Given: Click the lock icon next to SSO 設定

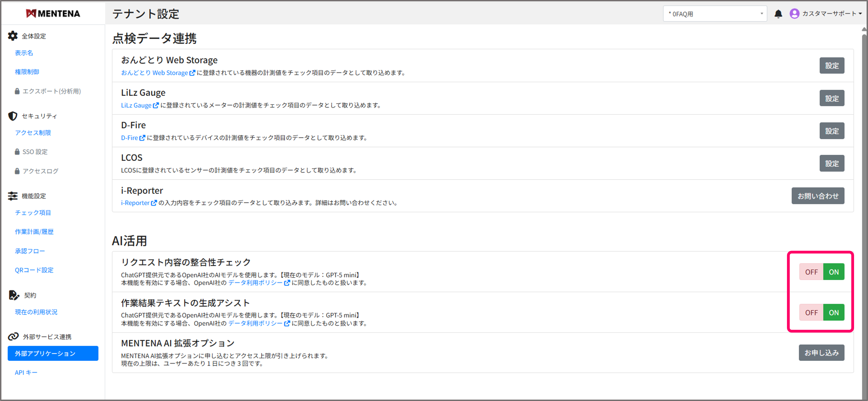Looking at the screenshot, I should 17,152.
